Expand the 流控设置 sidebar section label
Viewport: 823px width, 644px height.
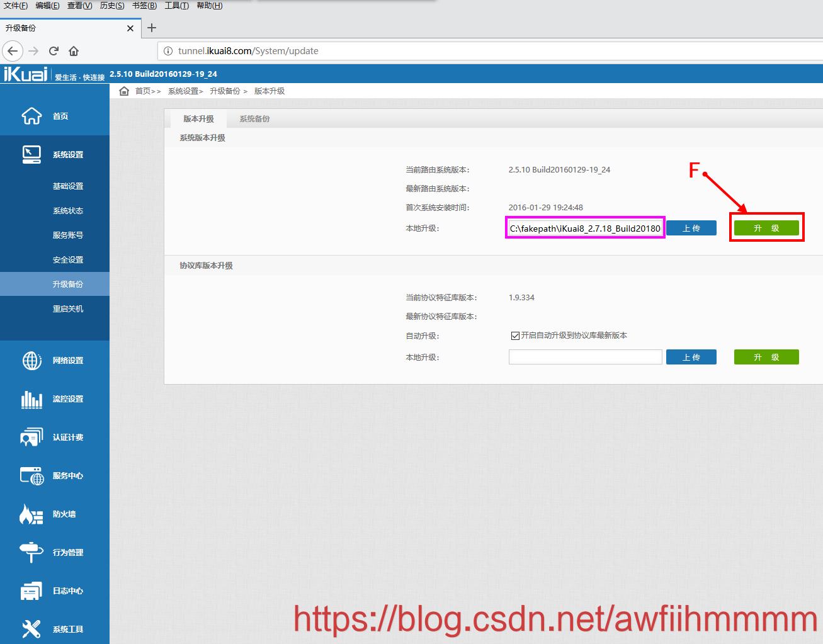68,399
